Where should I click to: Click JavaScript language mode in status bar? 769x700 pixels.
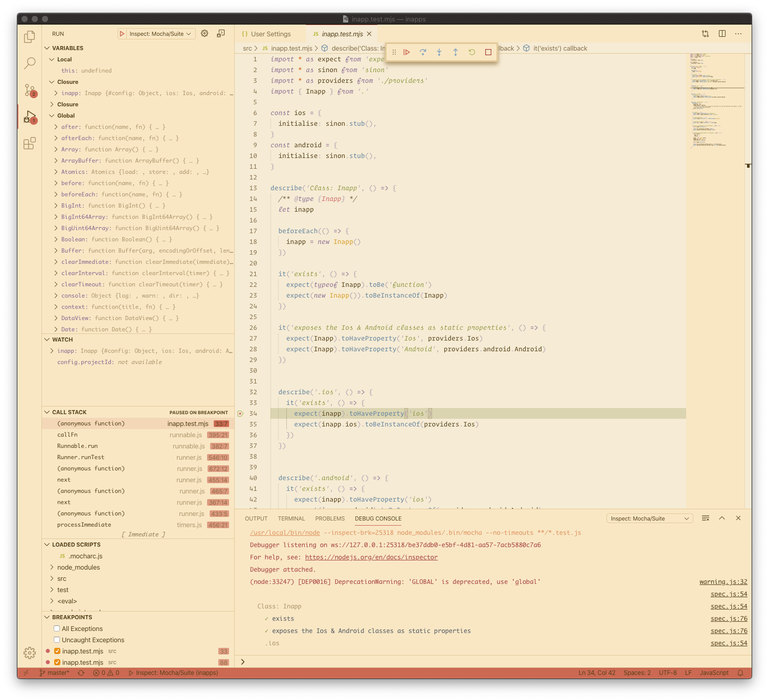[714, 673]
